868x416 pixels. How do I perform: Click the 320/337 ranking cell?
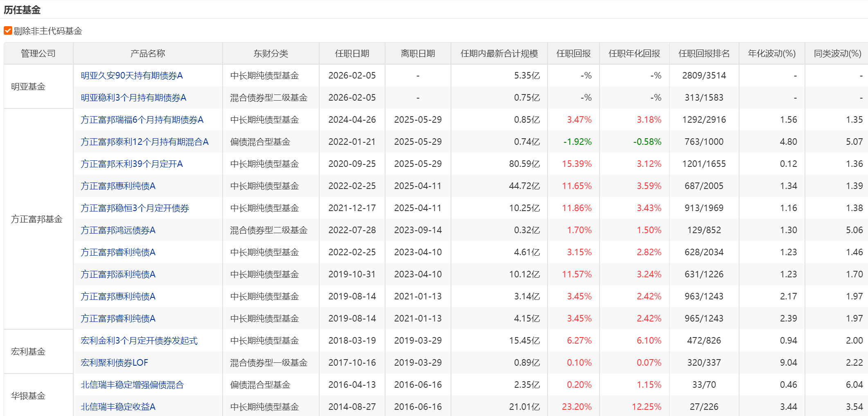click(704, 363)
